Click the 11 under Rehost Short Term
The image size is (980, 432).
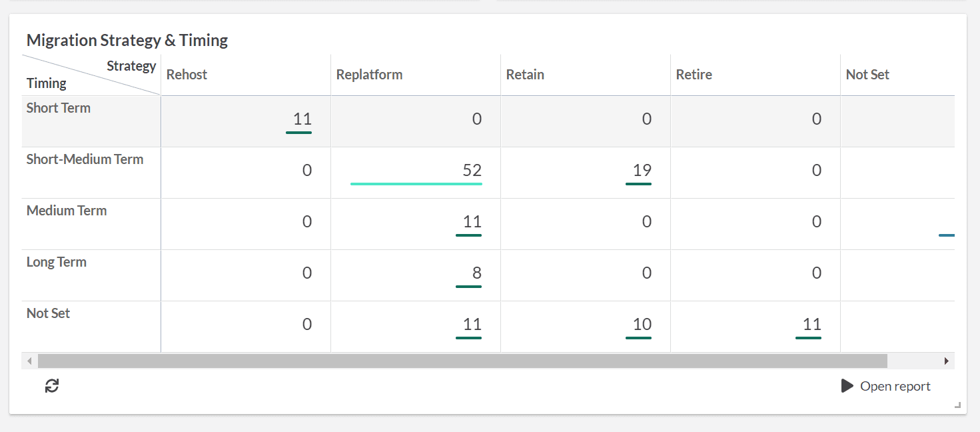(x=302, y=119)
